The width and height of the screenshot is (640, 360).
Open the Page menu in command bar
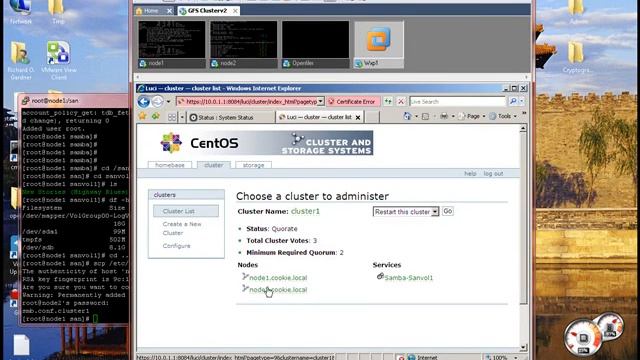(x=472, y=116)
